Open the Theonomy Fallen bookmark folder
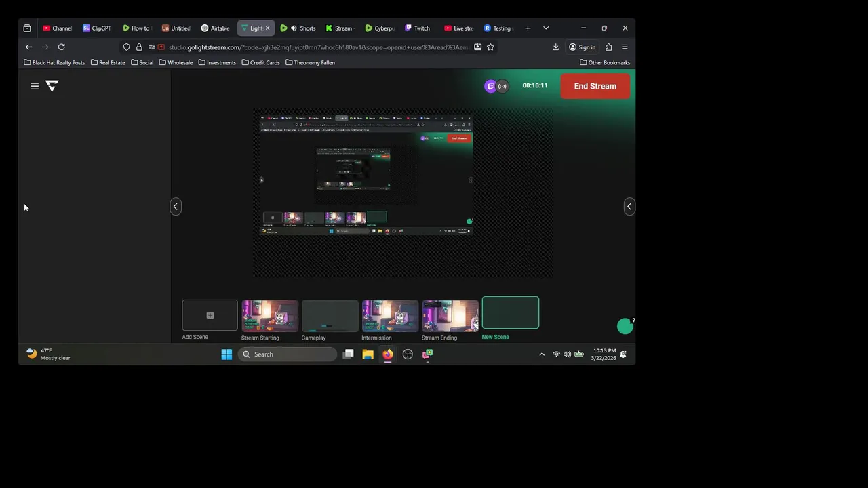This screenshot has height=488, width=868. click(310, 62)
